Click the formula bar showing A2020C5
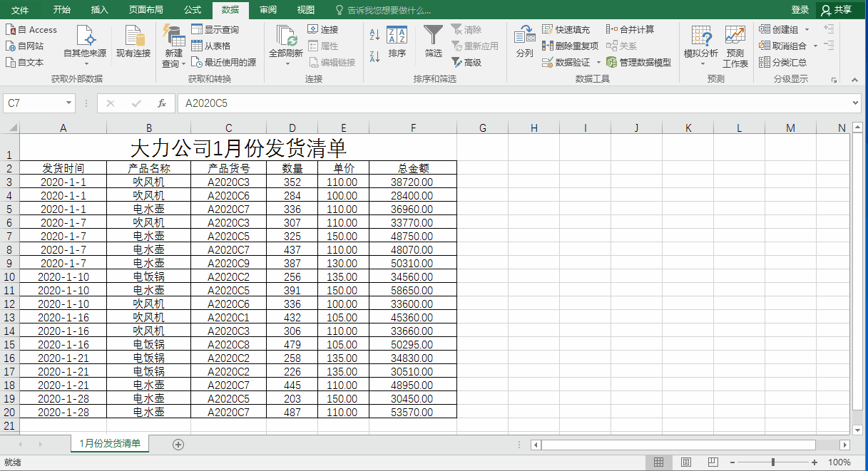 click(x=514, y=103)
